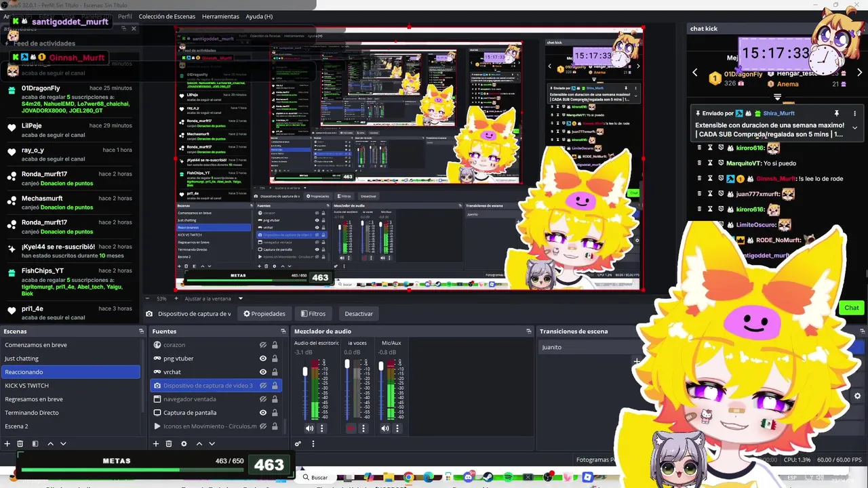
Task: Open the Colección de Escenas menu
Action: click(167, 16)
